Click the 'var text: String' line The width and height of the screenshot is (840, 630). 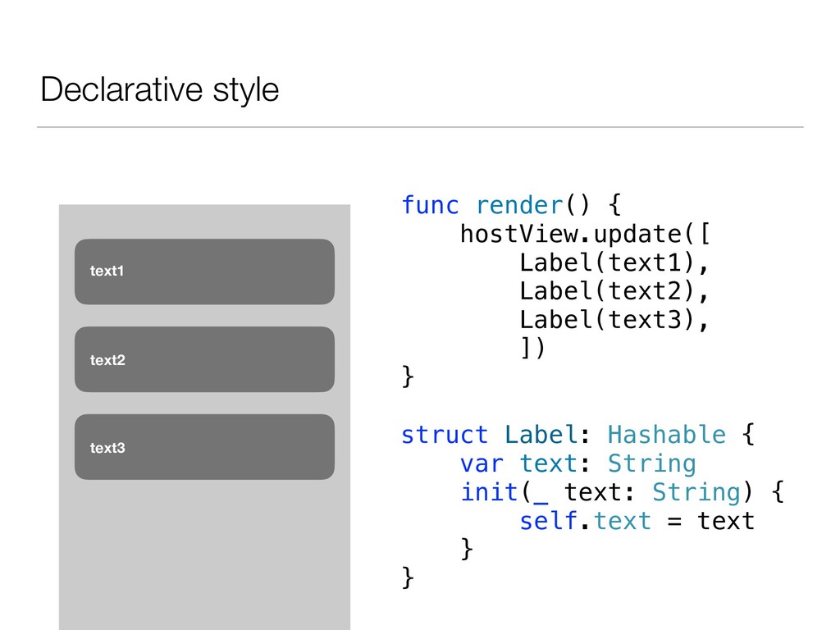pyautogui.click(x=578, y=463)
